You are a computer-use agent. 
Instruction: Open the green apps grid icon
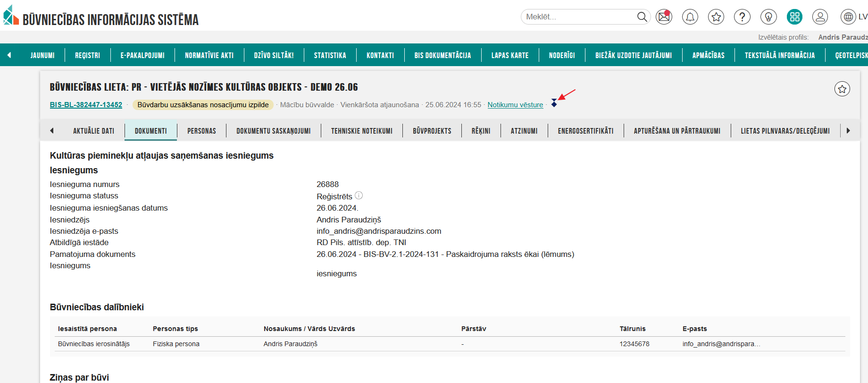(795, 17)
